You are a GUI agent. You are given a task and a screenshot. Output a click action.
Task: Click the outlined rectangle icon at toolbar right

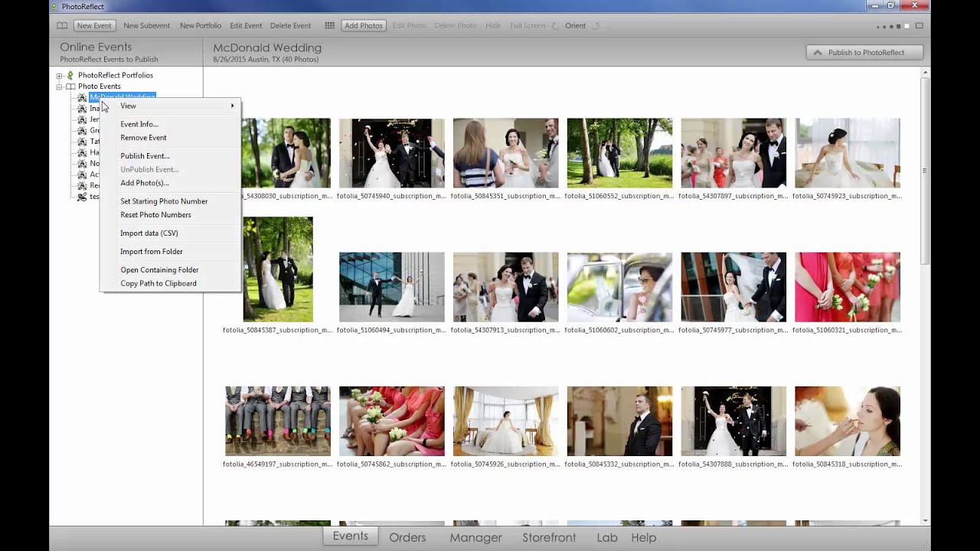coord(919,25)
